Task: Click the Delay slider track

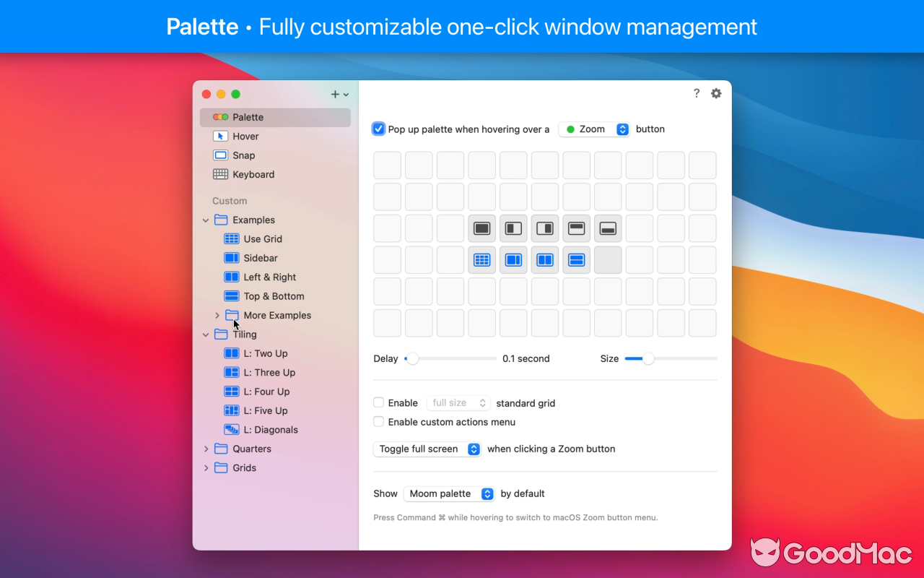Action: pyautogui.click(x=451, y=359)
